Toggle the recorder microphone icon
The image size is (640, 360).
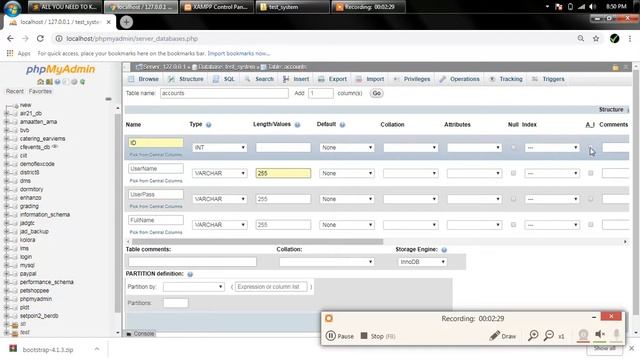point(616,335)
